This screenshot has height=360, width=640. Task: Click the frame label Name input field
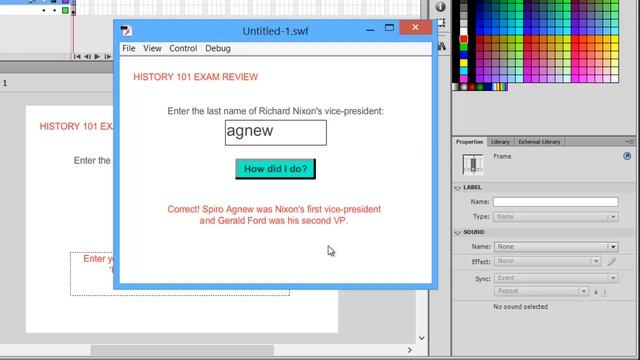pos(556,202)
